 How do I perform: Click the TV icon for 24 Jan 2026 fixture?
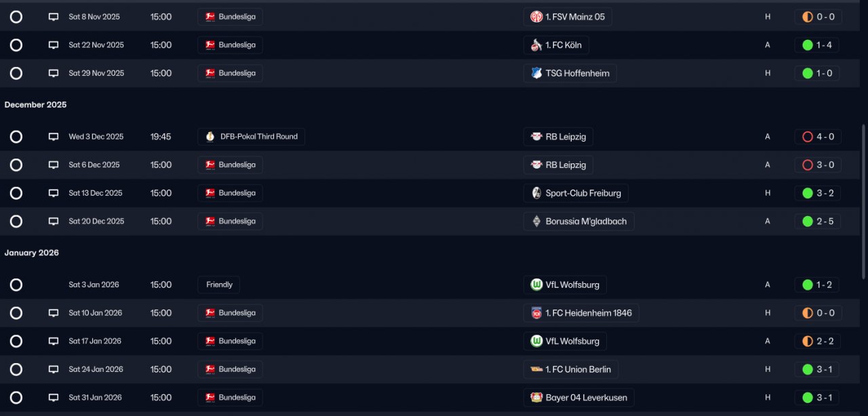point(54,369)
